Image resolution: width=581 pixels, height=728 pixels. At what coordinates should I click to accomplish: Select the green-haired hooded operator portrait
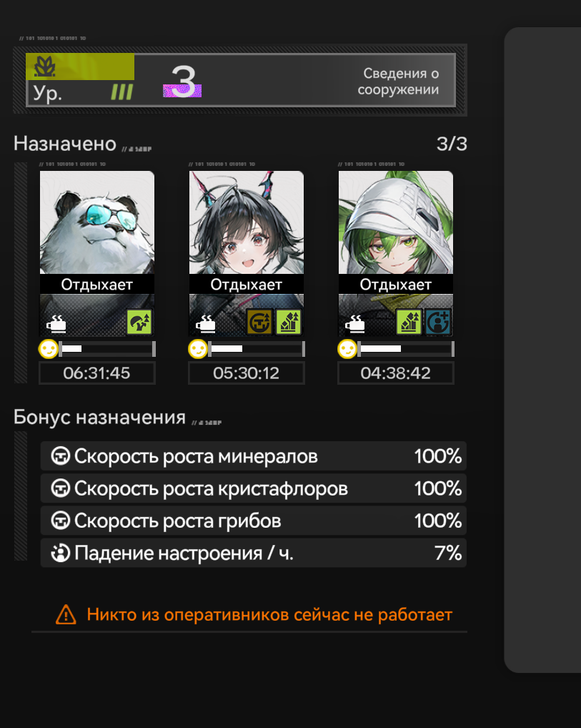pos(396,222)
